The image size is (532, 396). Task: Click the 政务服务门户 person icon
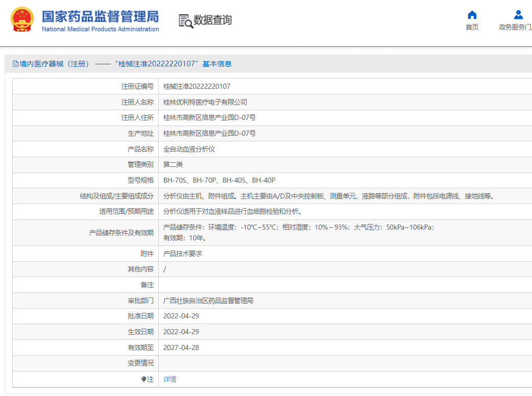pyautogui.click(x=518, y=15)
